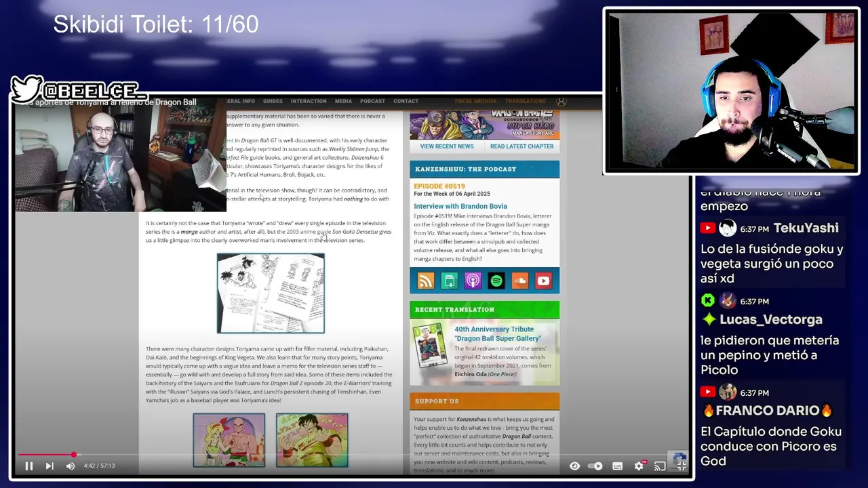Open the TRANSLATIONS menu item

(x=525, y=101)
